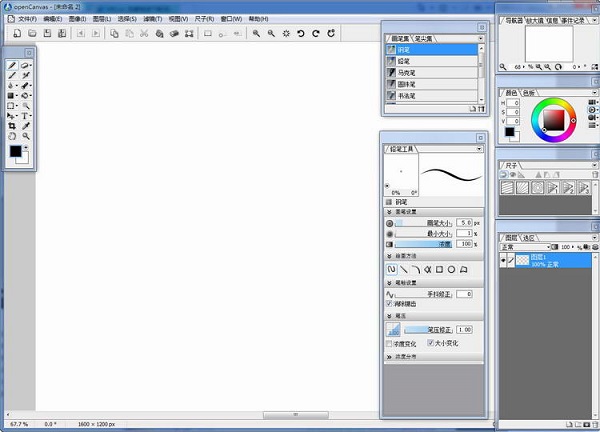Click the open file toolbar icon
This screenshot has width=600, height=432.
point(32,34)
